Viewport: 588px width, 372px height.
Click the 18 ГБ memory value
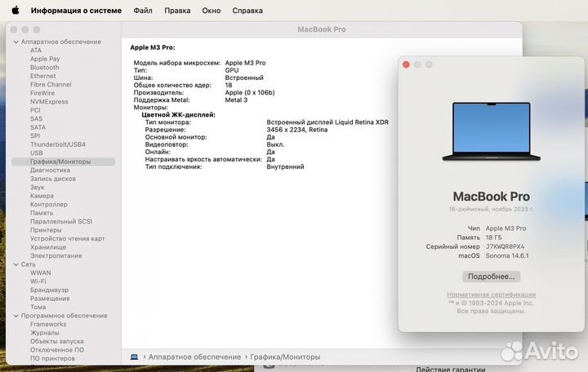(493, 237)
